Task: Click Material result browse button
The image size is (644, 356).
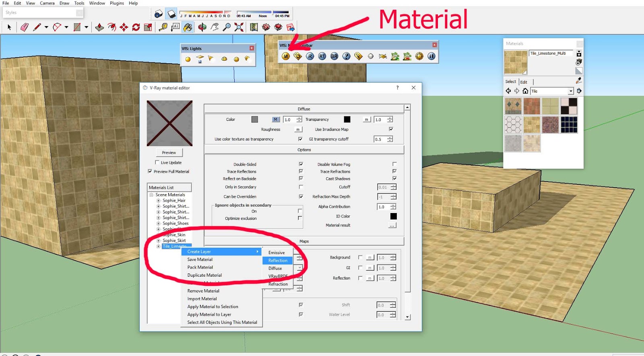Action: pyautogui.click(x=392, y=225)
